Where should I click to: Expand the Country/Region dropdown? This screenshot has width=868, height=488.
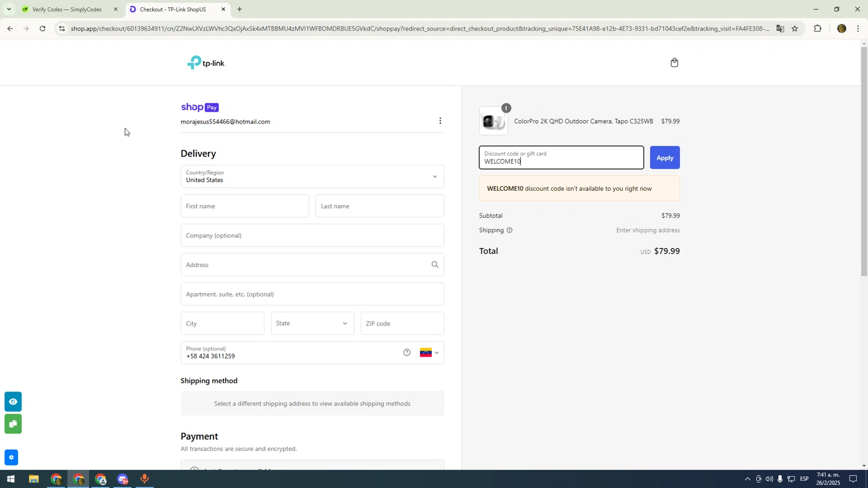312,176
